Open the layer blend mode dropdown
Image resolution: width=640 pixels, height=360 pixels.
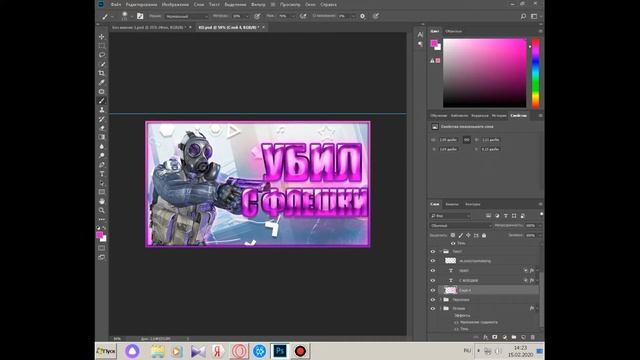460,225
